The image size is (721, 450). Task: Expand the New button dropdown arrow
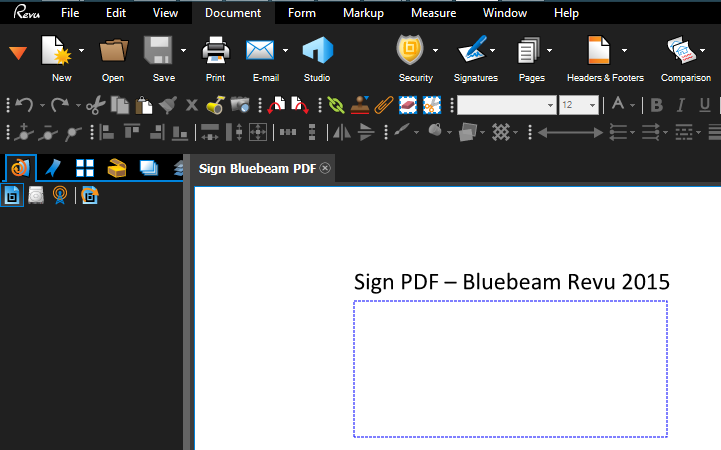tap(81, 50)
